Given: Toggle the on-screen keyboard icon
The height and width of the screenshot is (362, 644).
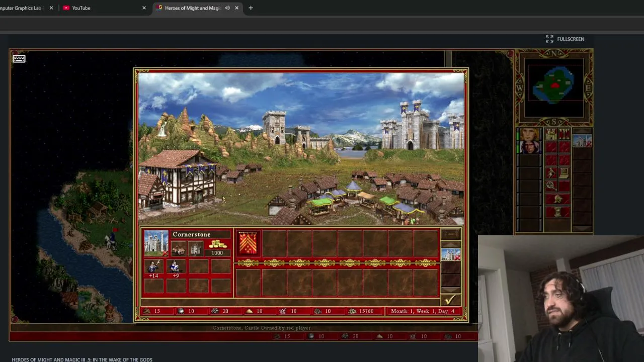Looking at the screenshot, I should 19,59.
